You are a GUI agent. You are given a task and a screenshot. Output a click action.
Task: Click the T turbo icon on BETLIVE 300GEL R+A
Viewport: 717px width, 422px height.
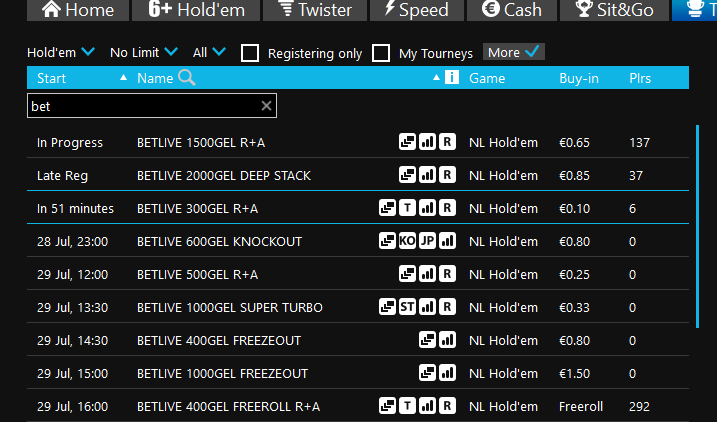coord(407,208)
